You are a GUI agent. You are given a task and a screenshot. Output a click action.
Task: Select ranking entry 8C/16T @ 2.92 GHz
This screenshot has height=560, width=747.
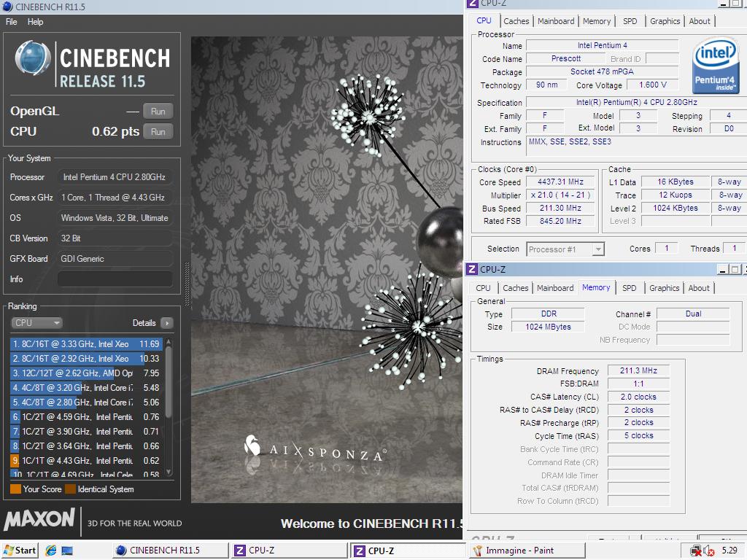[86, 359]
